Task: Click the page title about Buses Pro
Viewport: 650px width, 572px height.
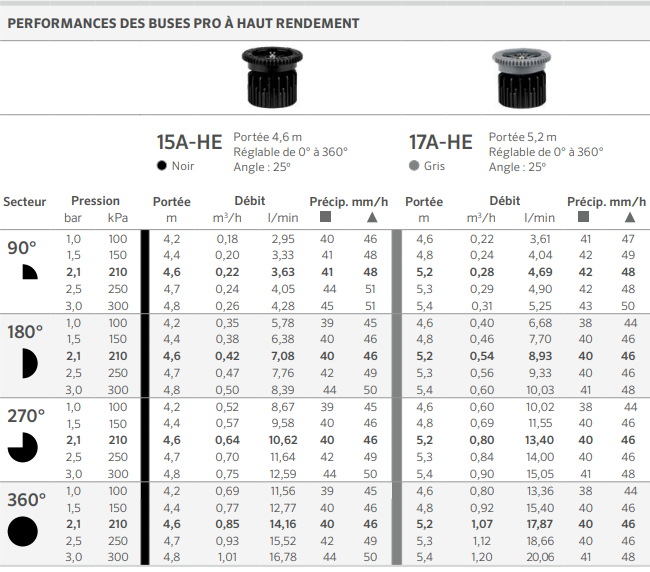Action: coord(183,23)
